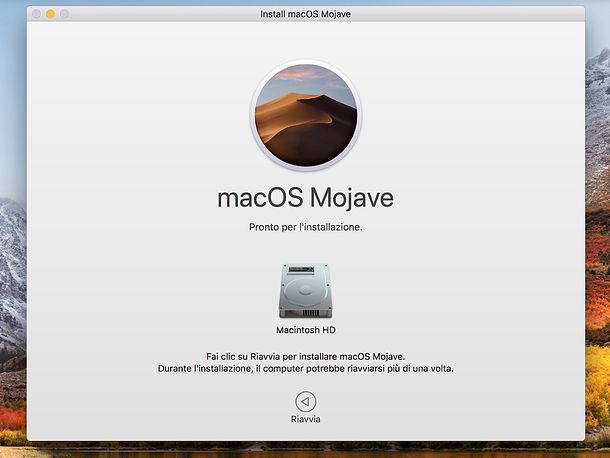Viewport: 610px width, 458px height.
Task: Click the large macOS Mojave heading
Action: [305, 198]
